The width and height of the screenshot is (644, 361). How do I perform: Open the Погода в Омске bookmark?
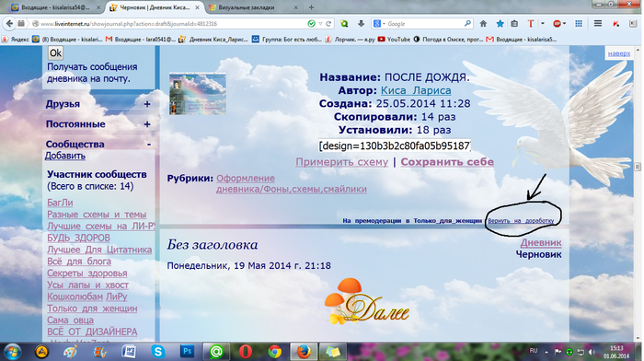[448, 40]
